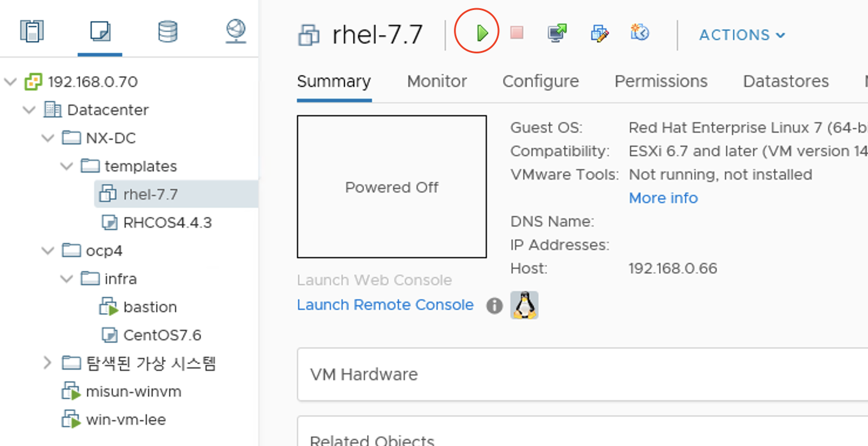Launch the console via toolbar monitor icon

[x=557, y=33]
